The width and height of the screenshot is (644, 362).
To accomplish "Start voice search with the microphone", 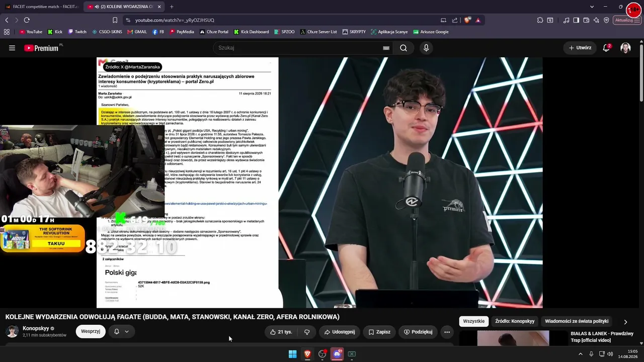I will [x=426, y=48].
